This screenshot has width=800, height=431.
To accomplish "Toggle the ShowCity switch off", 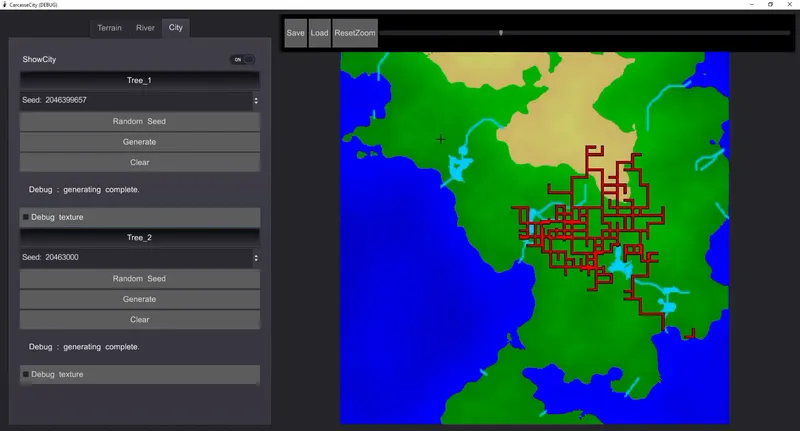I will tap(242, 60).
